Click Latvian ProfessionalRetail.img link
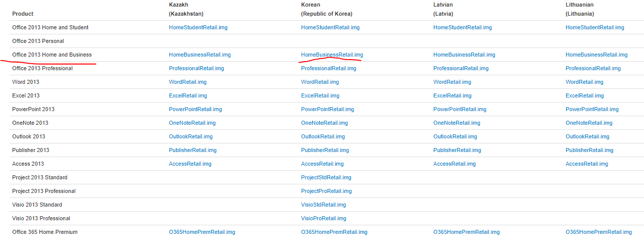 [461, 68]
